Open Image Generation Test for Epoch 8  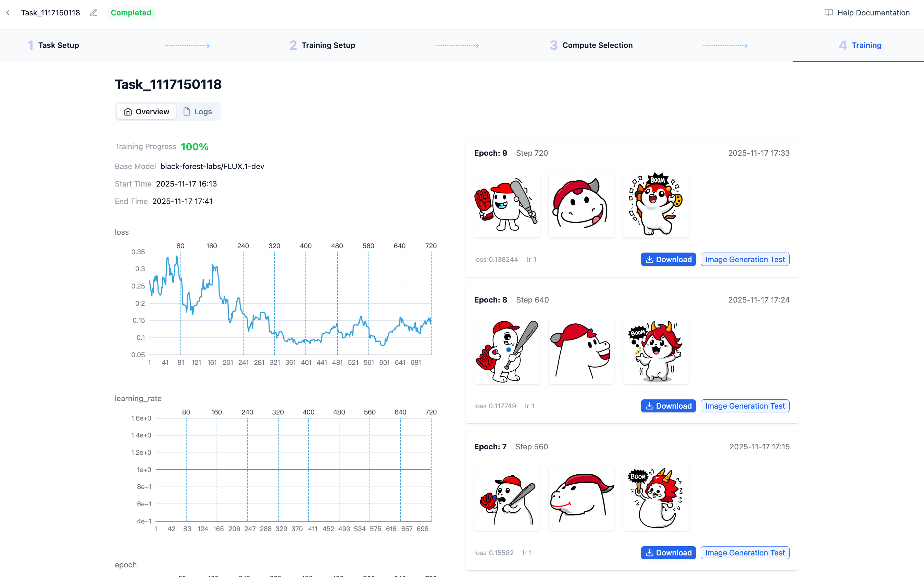click(745, 406)
